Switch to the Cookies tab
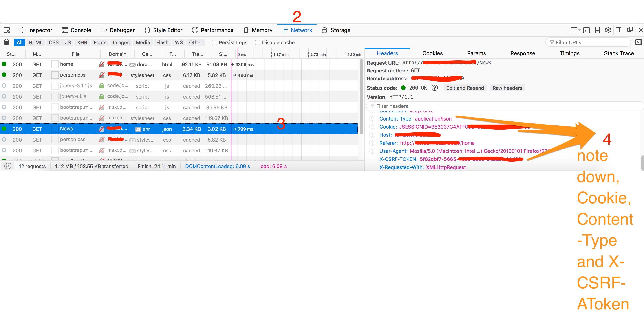 (432, 53)
